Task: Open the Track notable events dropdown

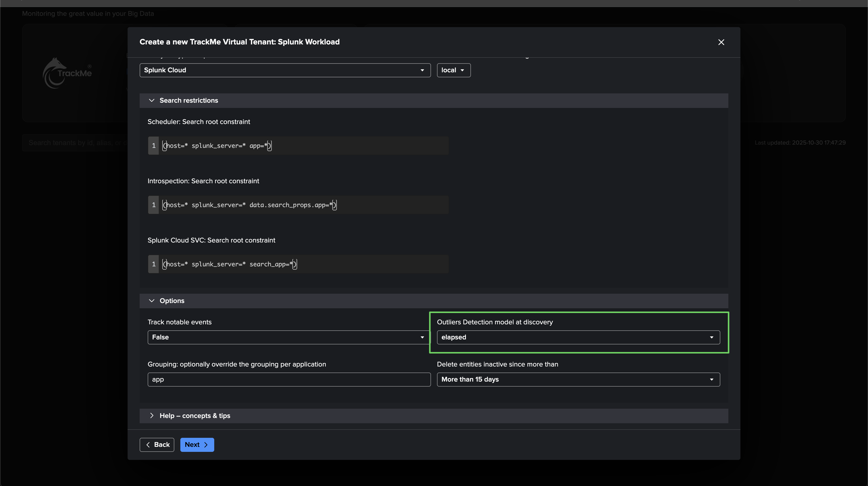Action: (288, 337)
